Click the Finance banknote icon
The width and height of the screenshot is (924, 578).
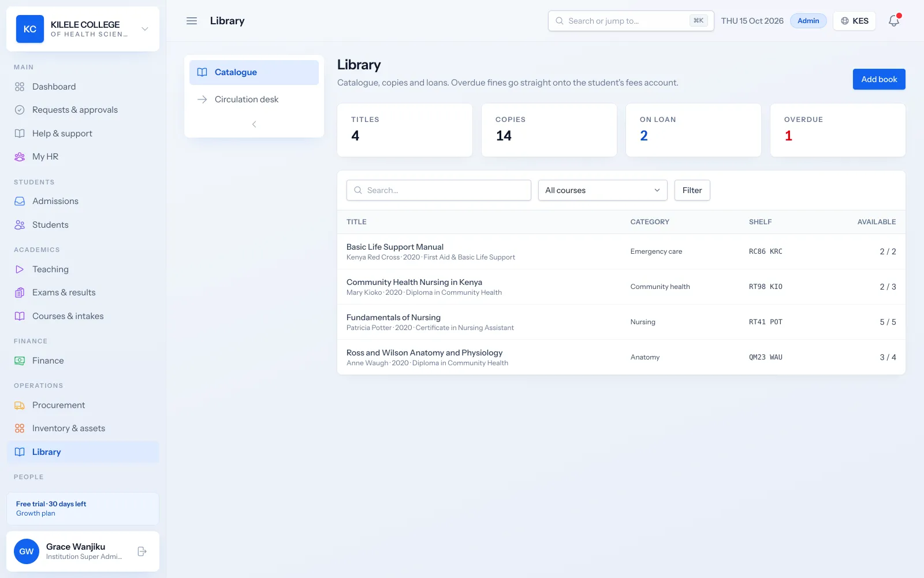20,361
